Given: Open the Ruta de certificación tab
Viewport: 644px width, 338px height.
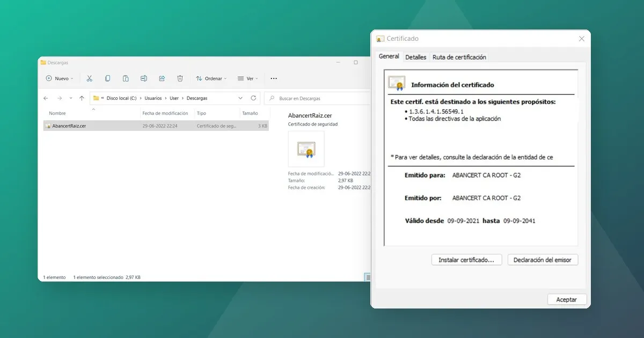Looking at the screenshot, I should (x=459, y=57).
